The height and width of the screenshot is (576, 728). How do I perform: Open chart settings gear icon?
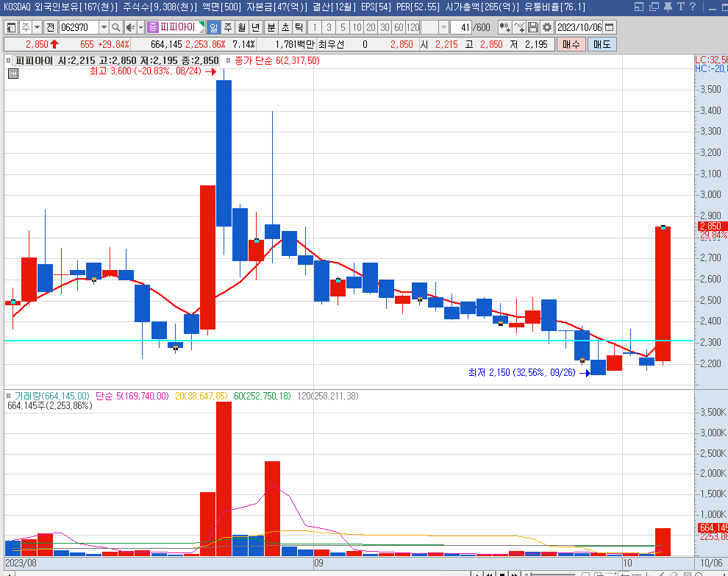(547, 27)
